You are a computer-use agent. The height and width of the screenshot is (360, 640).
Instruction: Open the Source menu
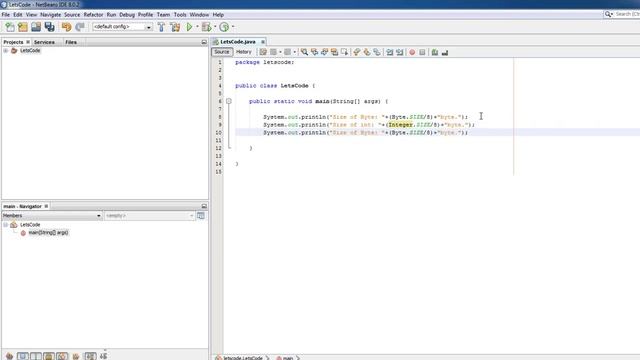[x=72, y=15]
